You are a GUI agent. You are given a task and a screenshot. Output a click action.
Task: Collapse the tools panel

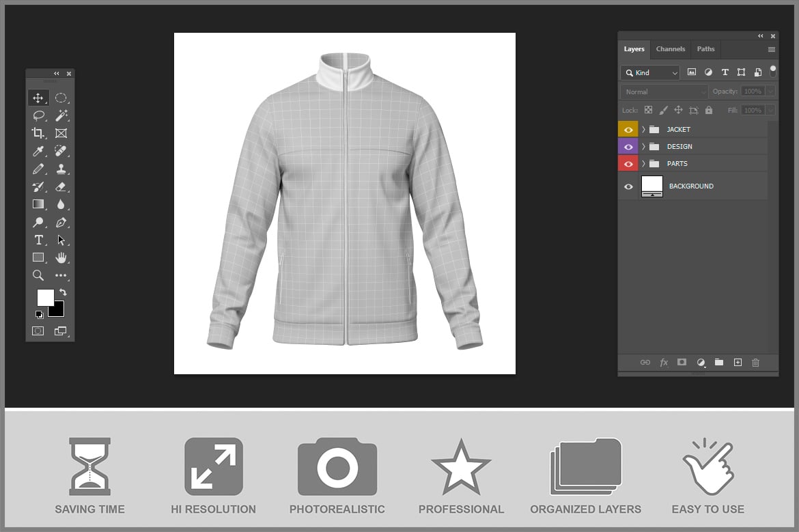[x=57, y=73]
